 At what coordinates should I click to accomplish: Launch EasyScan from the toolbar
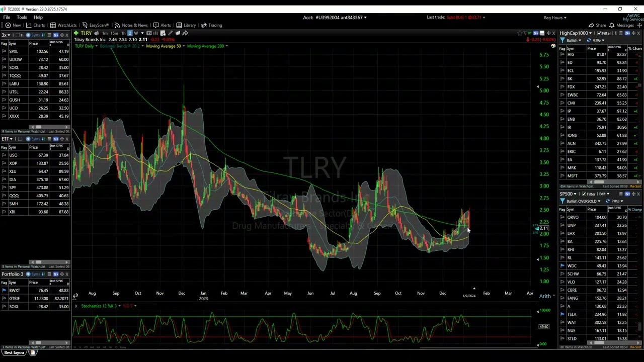pos(95,25)
